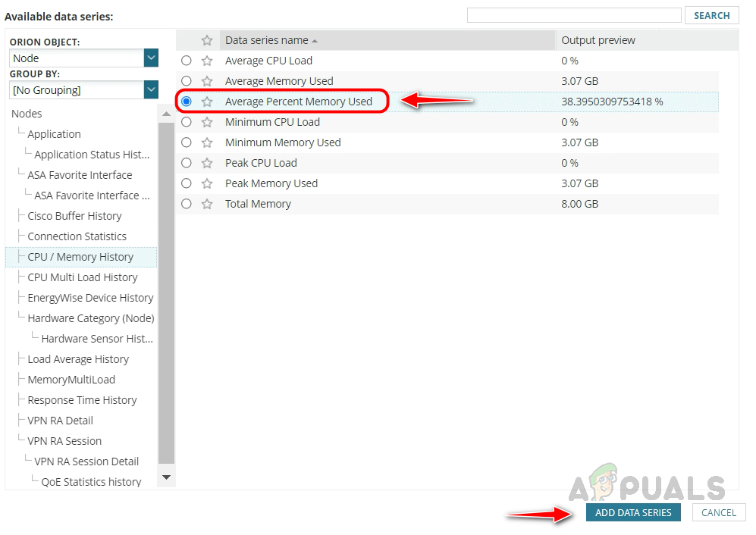Click ADD DATA SERIES button

(x=633, y=512)
